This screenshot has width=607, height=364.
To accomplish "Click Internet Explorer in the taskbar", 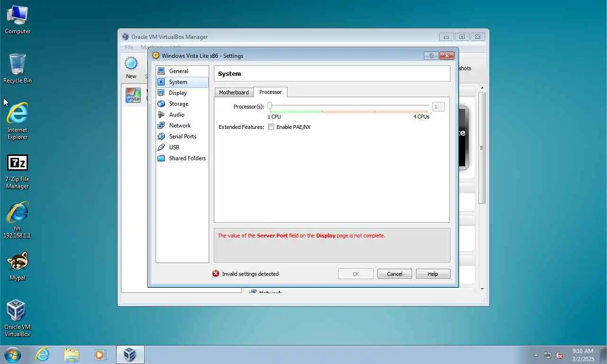I will click(x=43, y=355).
